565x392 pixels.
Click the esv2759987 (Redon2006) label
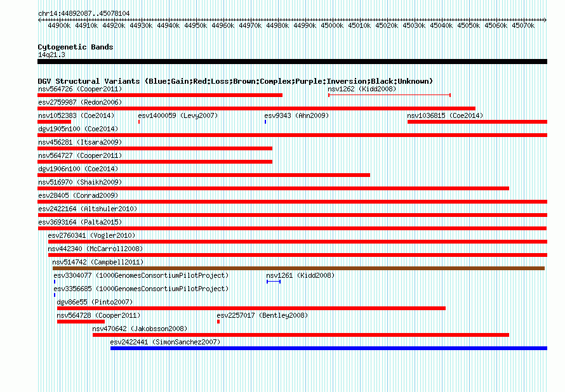click(x=80, y=102)
